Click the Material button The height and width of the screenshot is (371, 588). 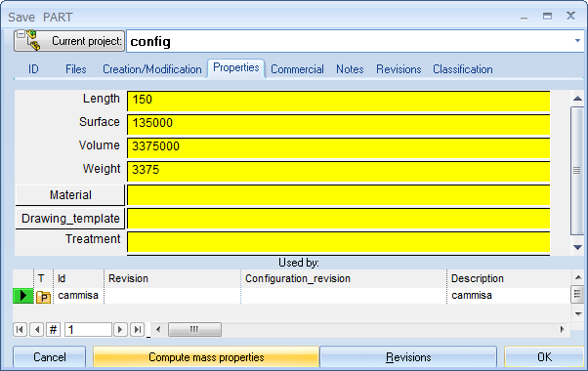(x=70, y=195)
